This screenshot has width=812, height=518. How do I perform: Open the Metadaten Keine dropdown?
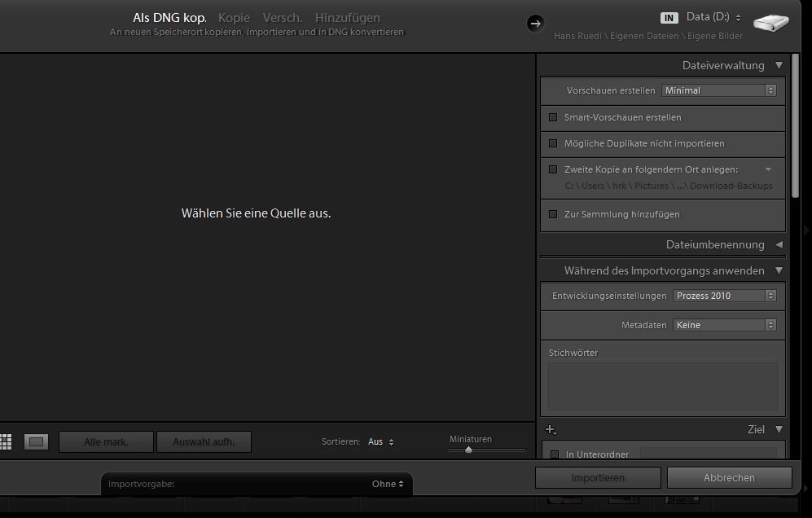[724, 324]
